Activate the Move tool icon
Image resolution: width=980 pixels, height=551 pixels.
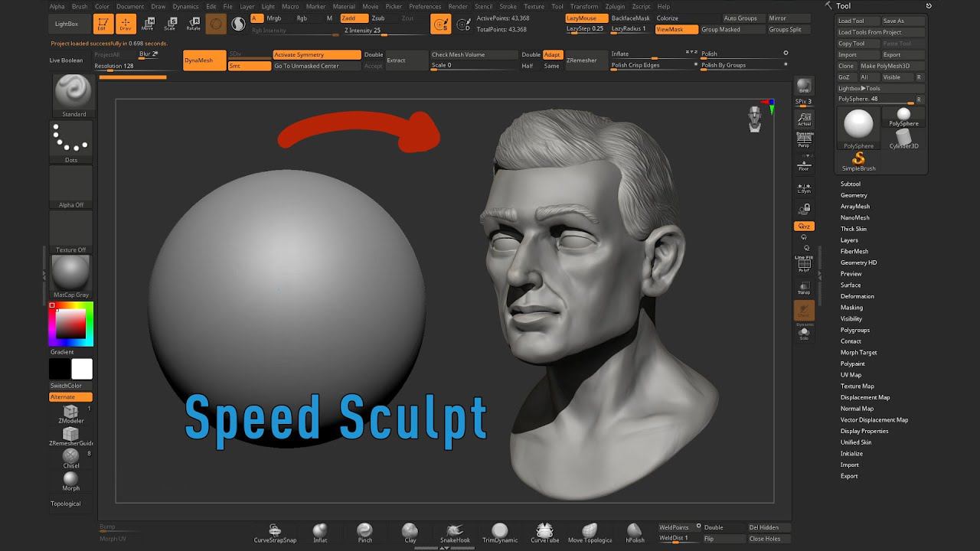[148, 24]
